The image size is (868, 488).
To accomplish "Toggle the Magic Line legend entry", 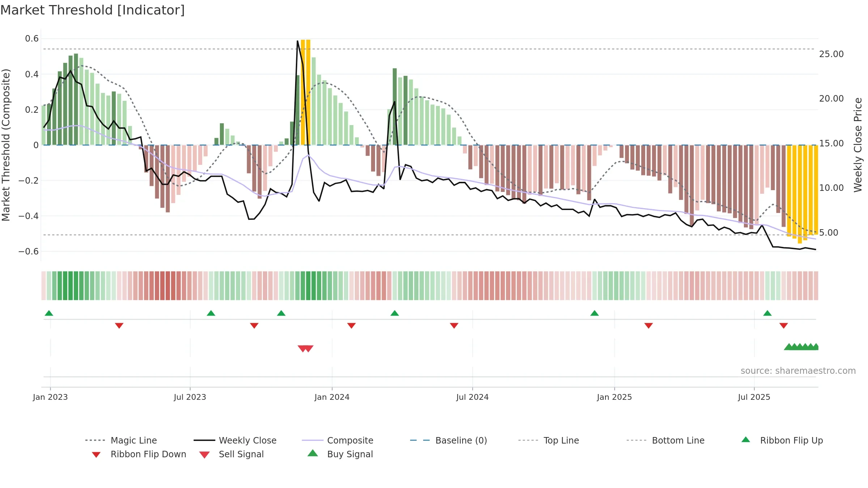I will pos(121,440).
